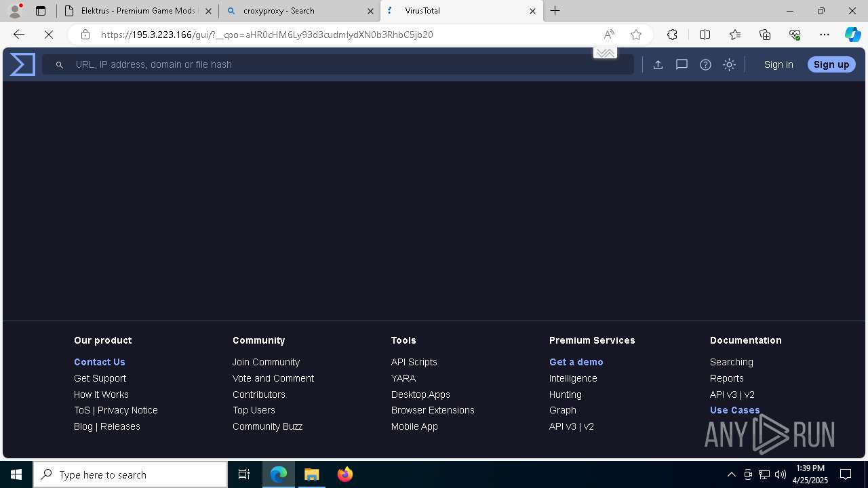This screenshot has height=488, width=868.
Task: Show hidden system tray icons chevron
Action: (731, 474)
